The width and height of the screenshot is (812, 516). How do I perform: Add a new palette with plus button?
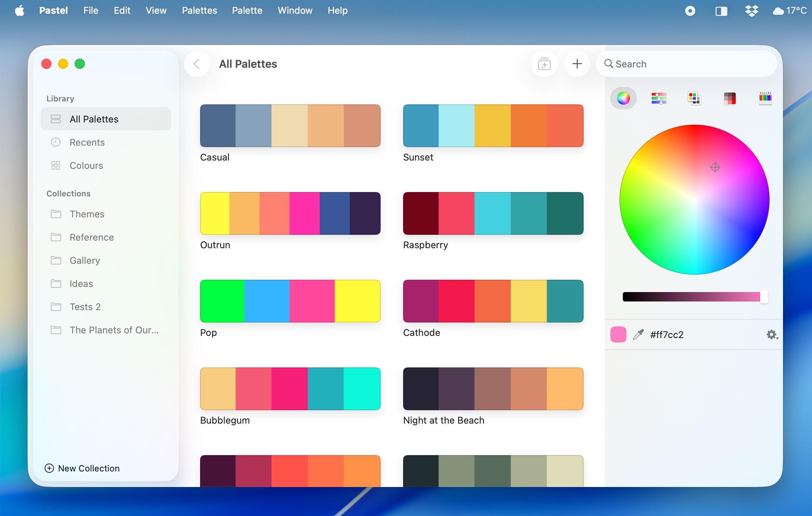[x=577, y=64]
